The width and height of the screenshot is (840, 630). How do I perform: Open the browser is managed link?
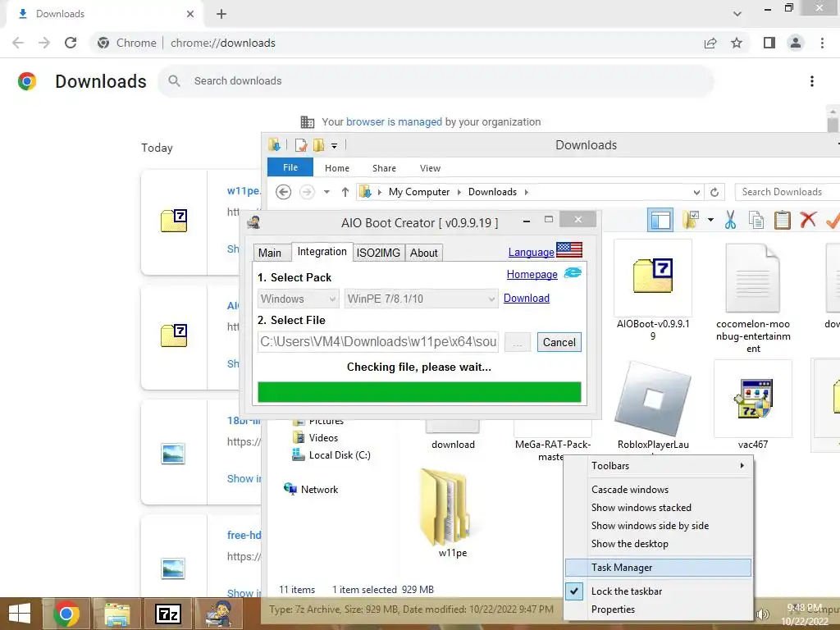coord(394,122)
